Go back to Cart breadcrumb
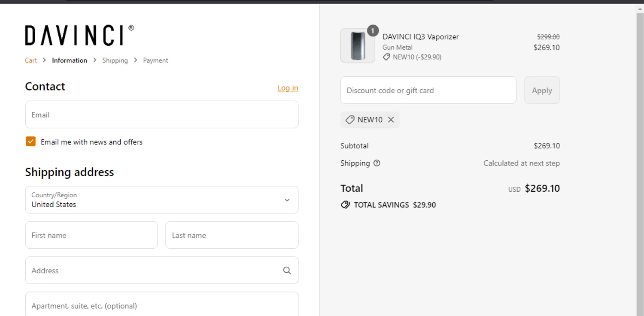This screenshot has height=316, width=644. [31, 60]
